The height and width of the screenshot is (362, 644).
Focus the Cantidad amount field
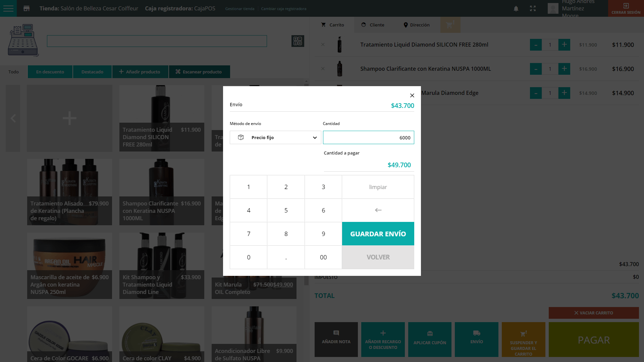point(368,137)
